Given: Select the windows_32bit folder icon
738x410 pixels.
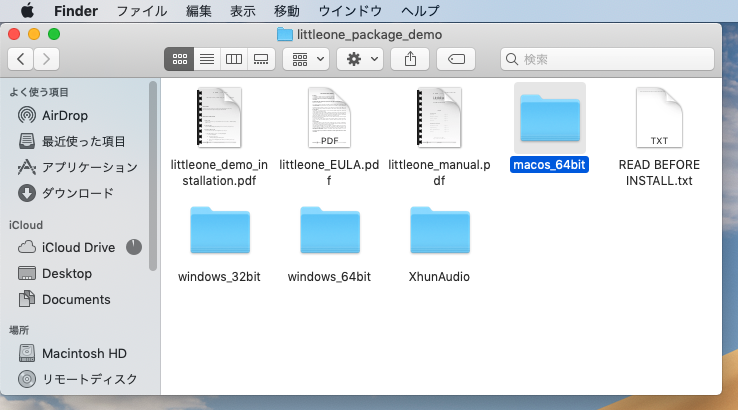Looking at the screenshot, I should (x=220, y=230).
